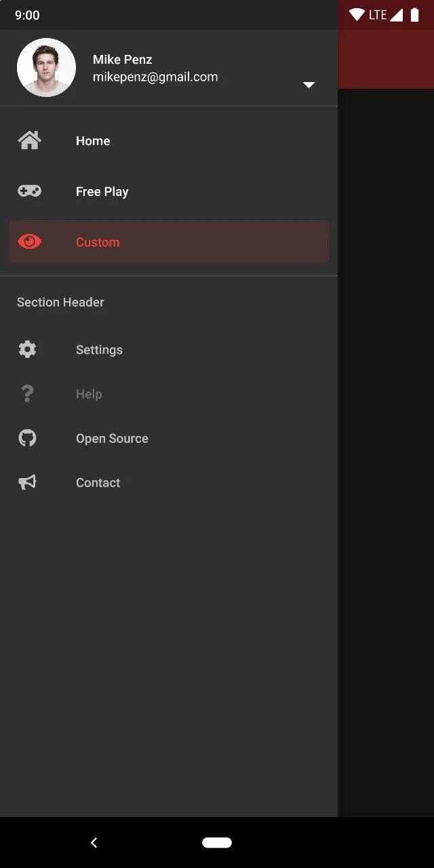The width and height of the screenshot is (434, 868).
Task: Tap Mike Penz profile avatar
Action: 46,67
